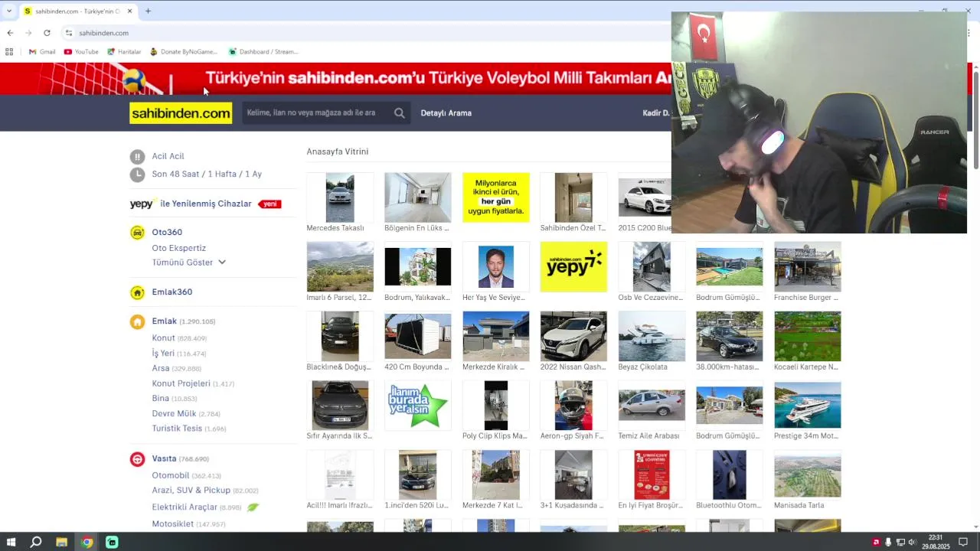Open the Windows Start menu

click(11, 542)
